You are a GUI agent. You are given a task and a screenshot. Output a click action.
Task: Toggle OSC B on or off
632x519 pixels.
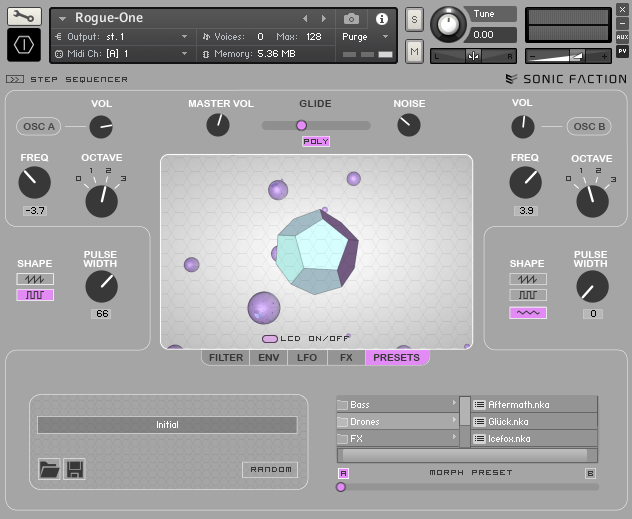[x=589, y=127]
